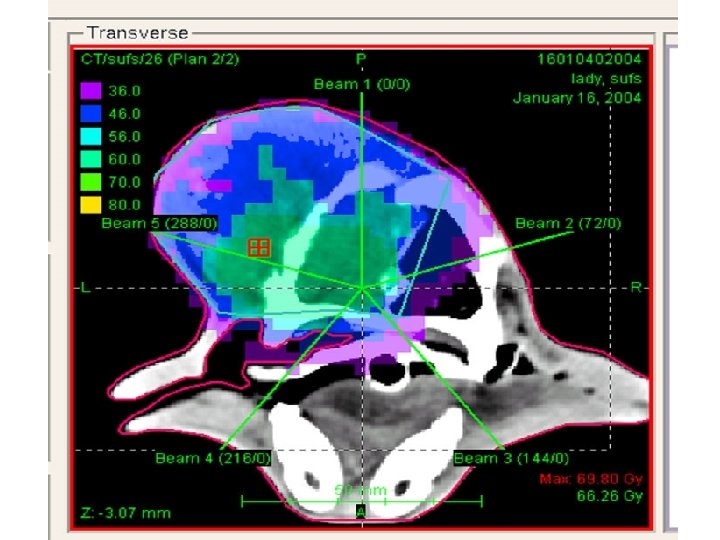
Task: Select the Beam 3 (144/0) label
Action: (x=511, y=458)
